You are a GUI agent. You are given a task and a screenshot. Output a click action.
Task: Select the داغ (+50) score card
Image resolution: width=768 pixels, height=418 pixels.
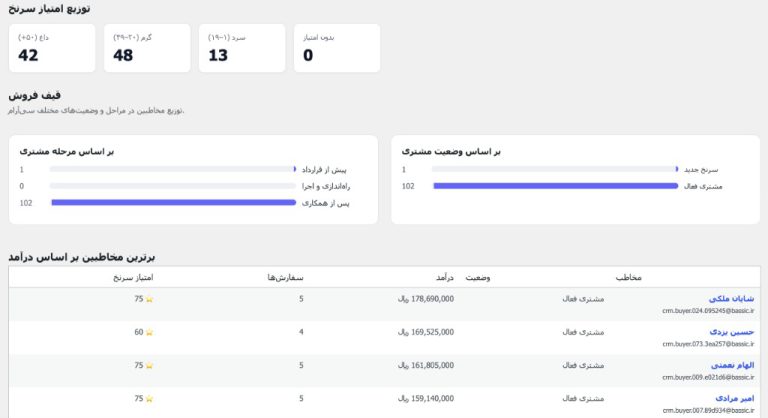[x=52, y=48]
